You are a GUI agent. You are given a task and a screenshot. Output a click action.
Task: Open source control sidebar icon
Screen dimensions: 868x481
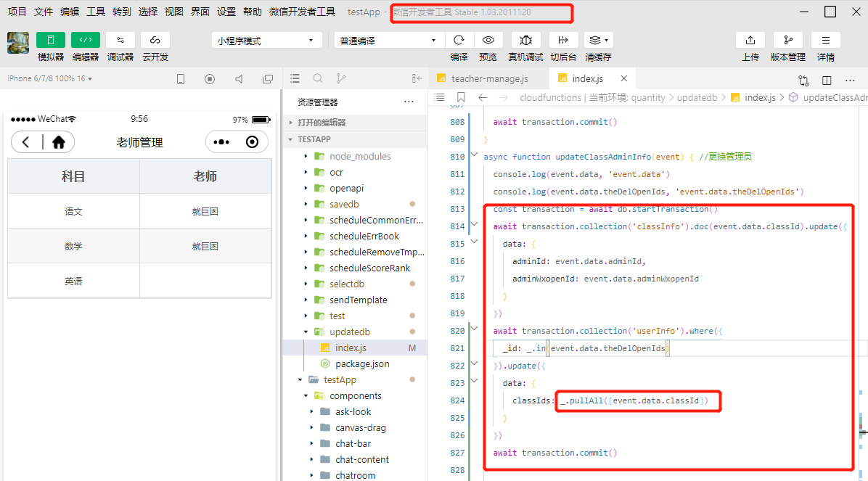coord(341,78)
